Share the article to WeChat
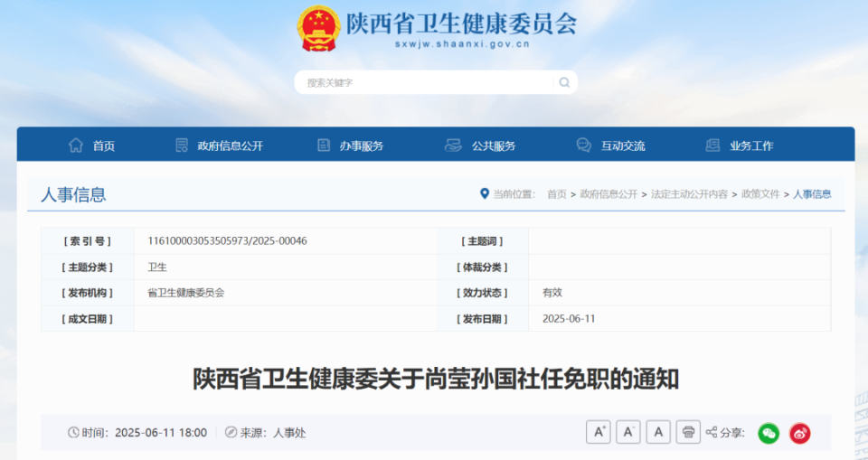Image resolution: width=868 pixels, height=460 pixels. (769, 433)
